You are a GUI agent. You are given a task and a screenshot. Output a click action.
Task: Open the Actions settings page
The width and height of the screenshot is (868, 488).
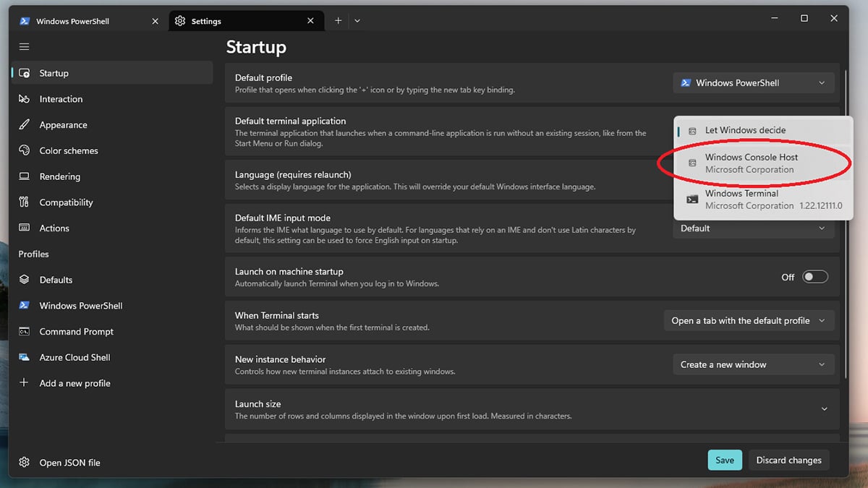(x=112, y=228)
